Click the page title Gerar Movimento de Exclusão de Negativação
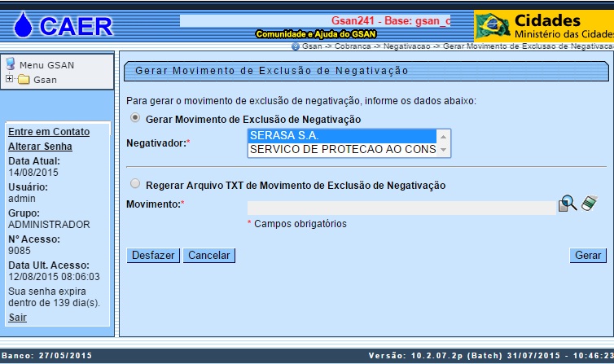Screen dimensions: 614x364 pyautogui.click(x=272, y=71)
